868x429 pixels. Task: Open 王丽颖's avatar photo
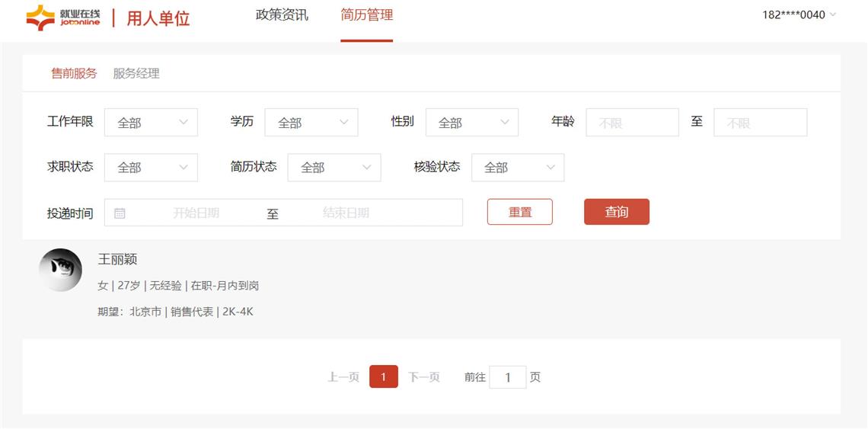click(60, 270)
